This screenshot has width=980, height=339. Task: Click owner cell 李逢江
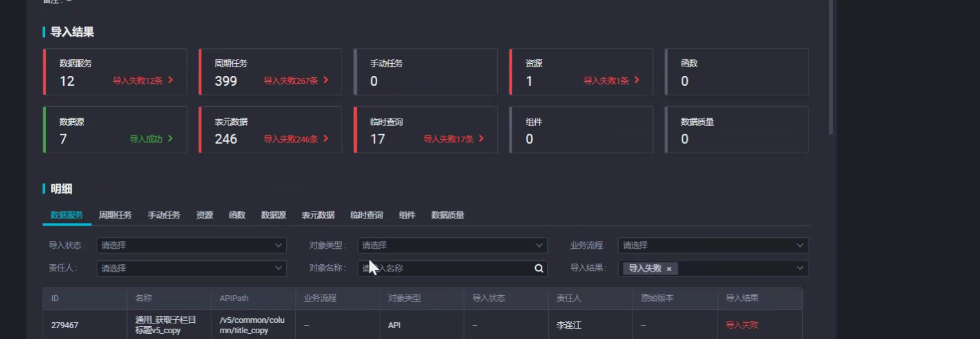[x=569, y=325]
